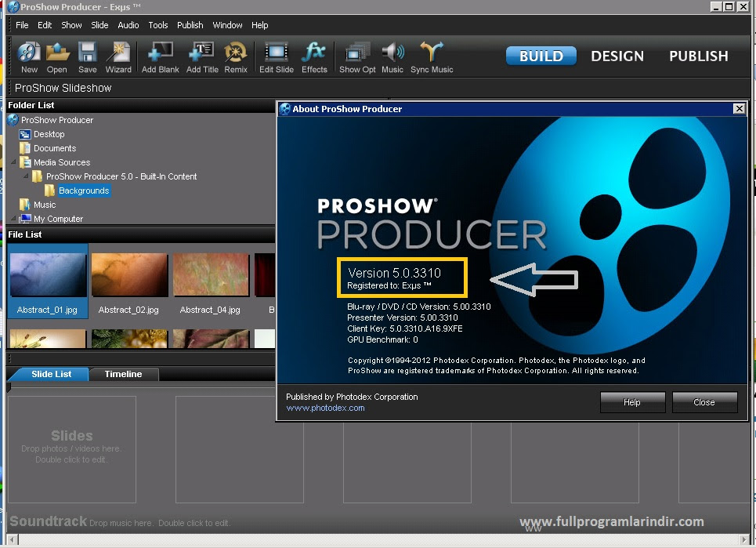Open Edit Slide options
Screen dimensions: 756x548
[x=277, y=54]
